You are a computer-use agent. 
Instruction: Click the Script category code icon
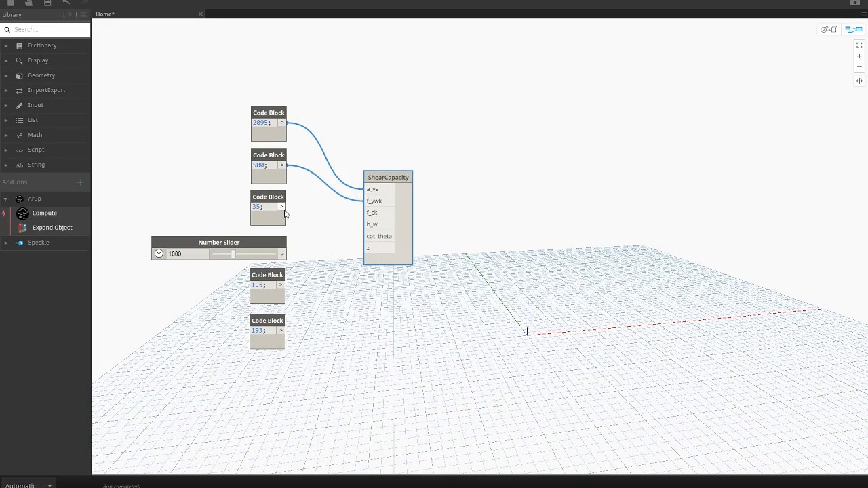coord(19,150)
